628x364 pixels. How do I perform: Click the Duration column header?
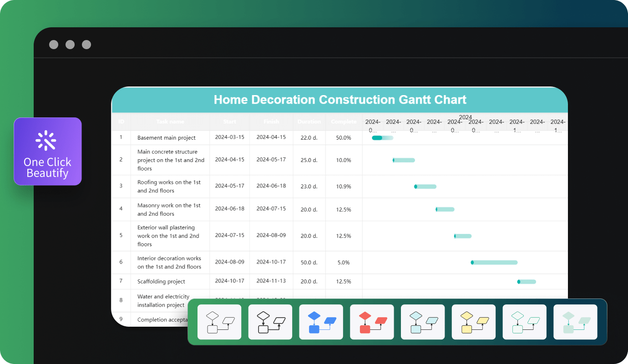309,121
